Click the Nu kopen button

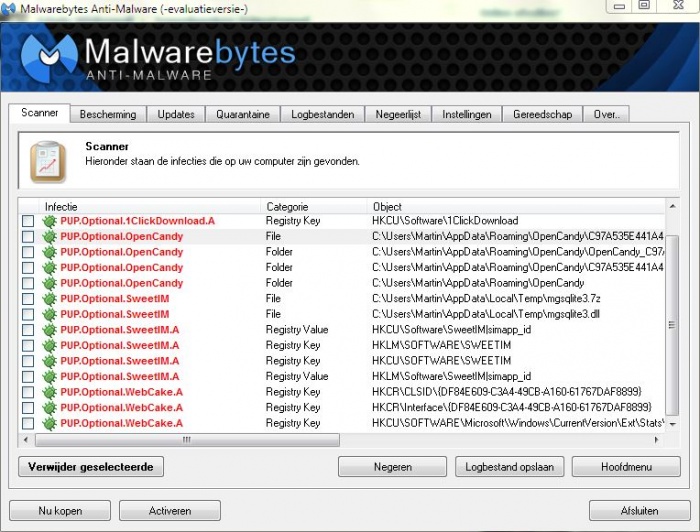(x=60, y=511)
